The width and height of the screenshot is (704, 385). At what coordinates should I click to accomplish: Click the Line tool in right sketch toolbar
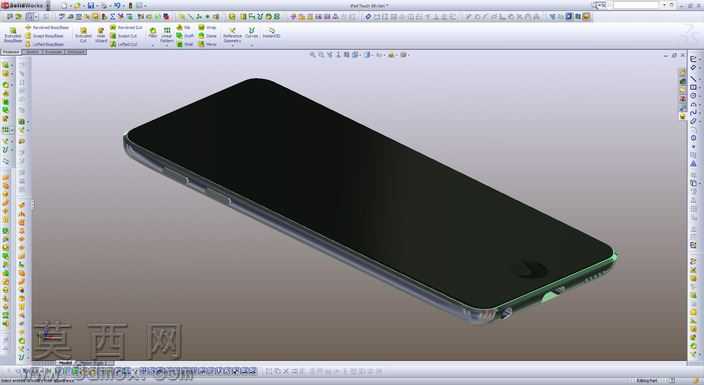(694, 79)
